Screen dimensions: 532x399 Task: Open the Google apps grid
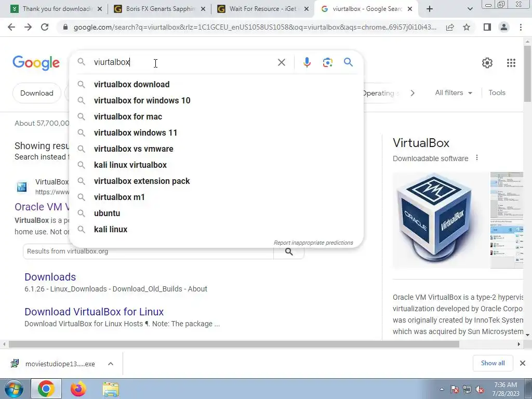[x=511, y=63]
